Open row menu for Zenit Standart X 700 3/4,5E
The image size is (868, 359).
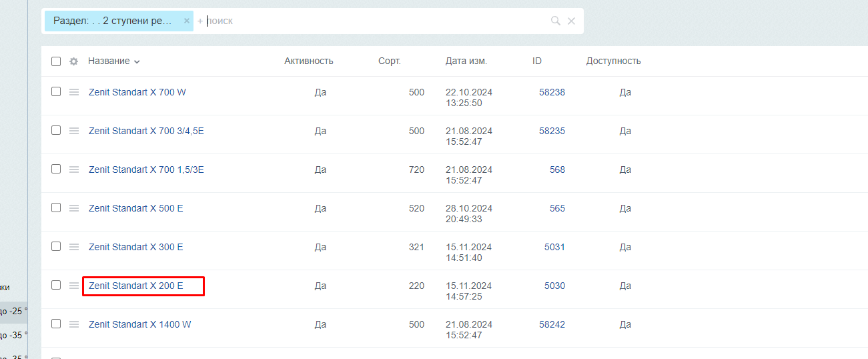[x=74, y=131]
